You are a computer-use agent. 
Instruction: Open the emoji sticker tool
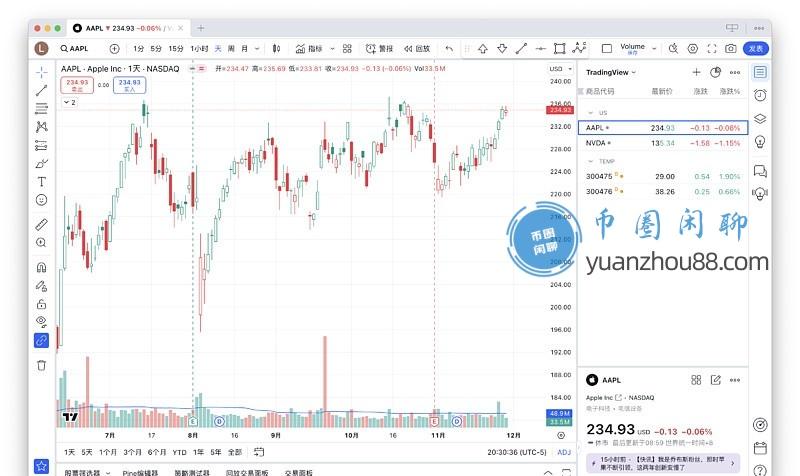[41, 200]
